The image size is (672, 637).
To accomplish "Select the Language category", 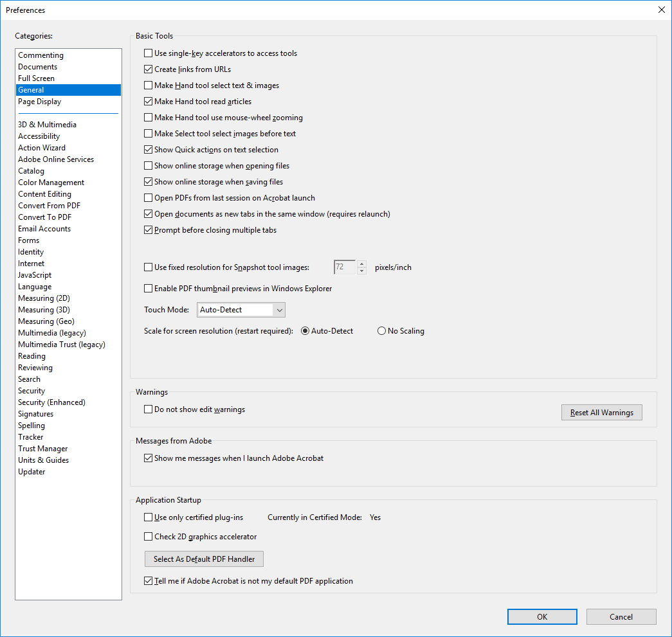I will coord(69,287).
